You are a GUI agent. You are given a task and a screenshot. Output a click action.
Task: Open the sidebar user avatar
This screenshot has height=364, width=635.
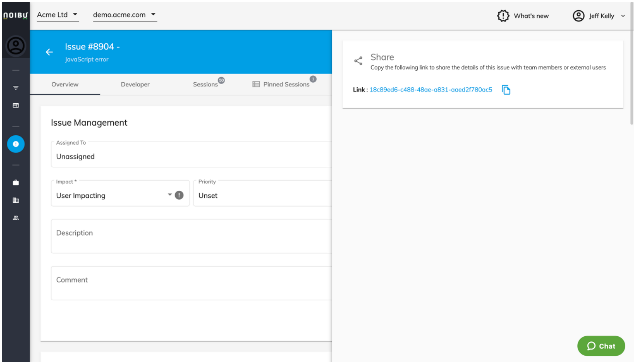(x=16, y=45)
